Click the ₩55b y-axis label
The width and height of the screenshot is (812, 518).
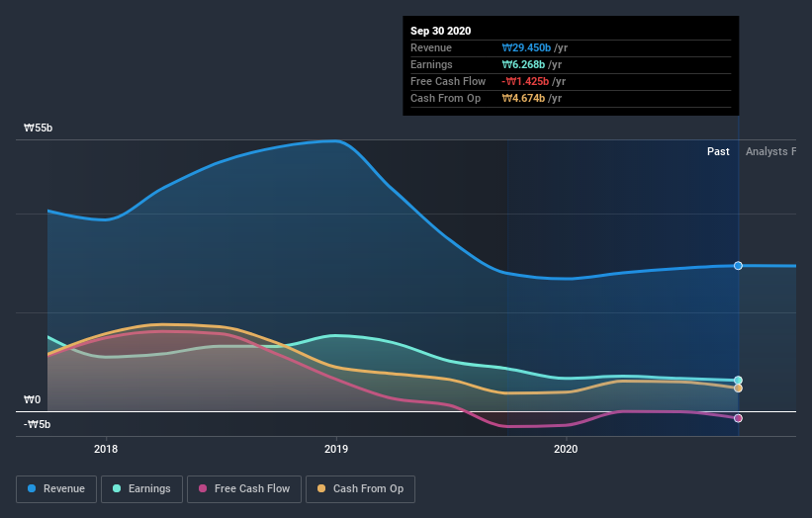[x=39, y=128]
